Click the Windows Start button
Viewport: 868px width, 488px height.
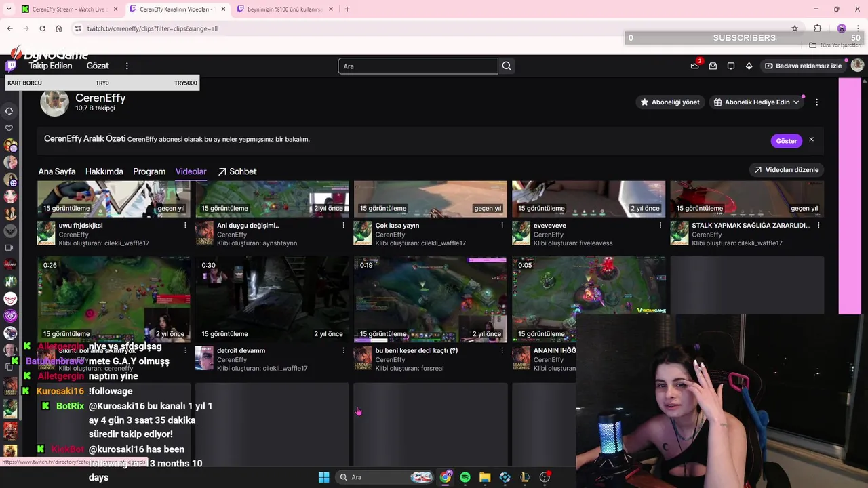[x=323, y=477]
